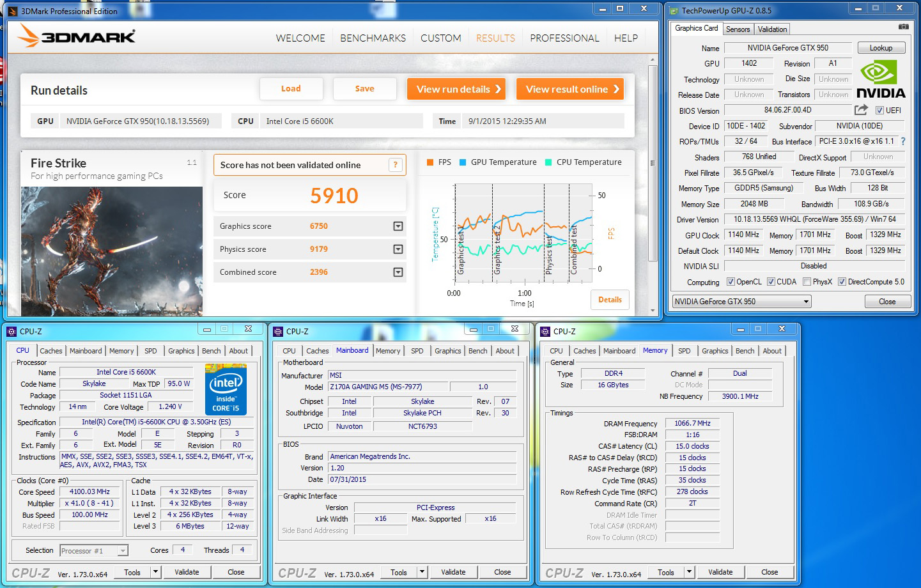The width and height of the screenshot is (921, 588).
Task: Expand the Physics score details
Action: pyautogui.click(x=398, y=249)
